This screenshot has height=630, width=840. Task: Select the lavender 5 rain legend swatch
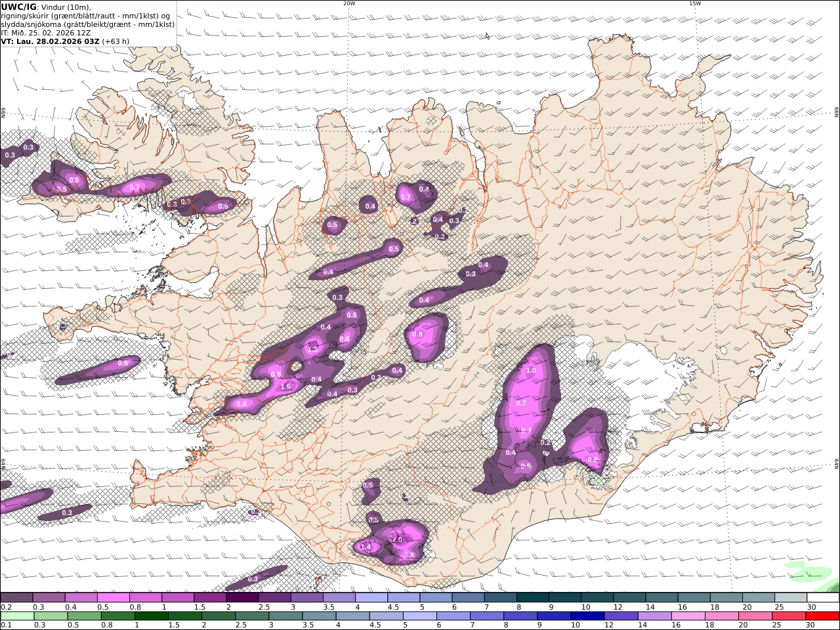pyautogui.click(x=419, y=616)
